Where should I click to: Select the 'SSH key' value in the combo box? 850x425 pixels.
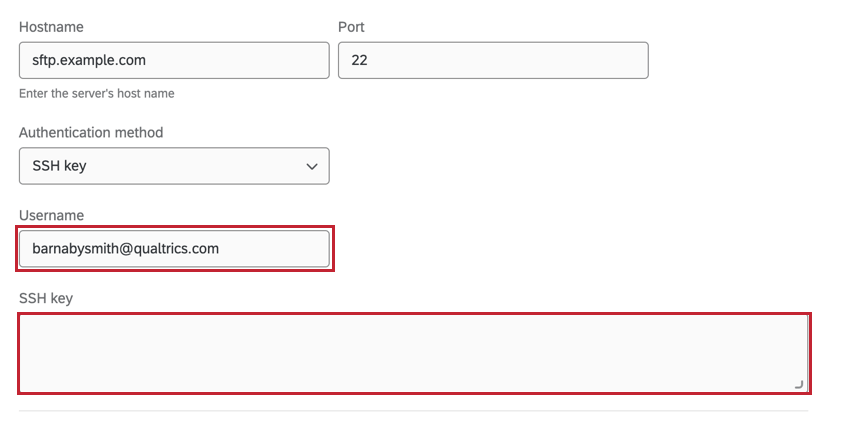click(59, 166)
